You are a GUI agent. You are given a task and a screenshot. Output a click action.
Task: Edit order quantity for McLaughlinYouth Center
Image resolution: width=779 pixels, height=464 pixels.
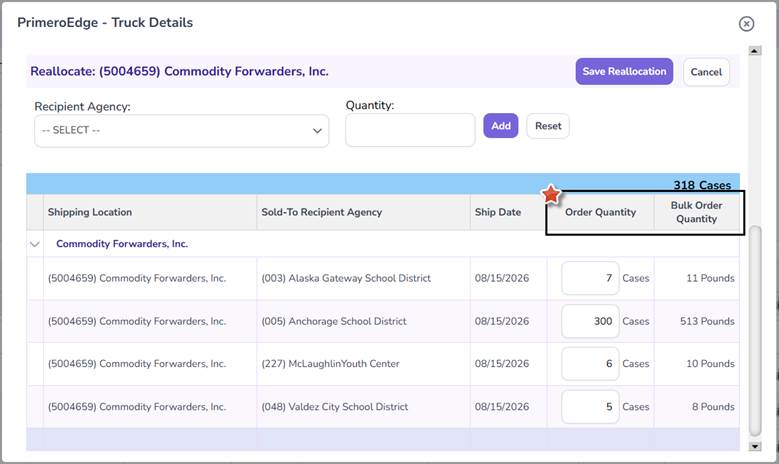coord(590,364)
